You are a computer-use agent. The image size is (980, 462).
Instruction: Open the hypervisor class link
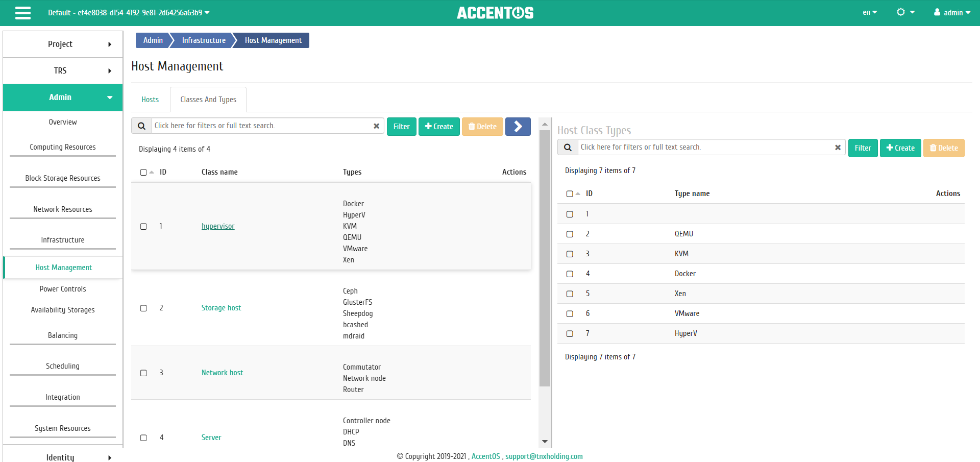(218, 226)
